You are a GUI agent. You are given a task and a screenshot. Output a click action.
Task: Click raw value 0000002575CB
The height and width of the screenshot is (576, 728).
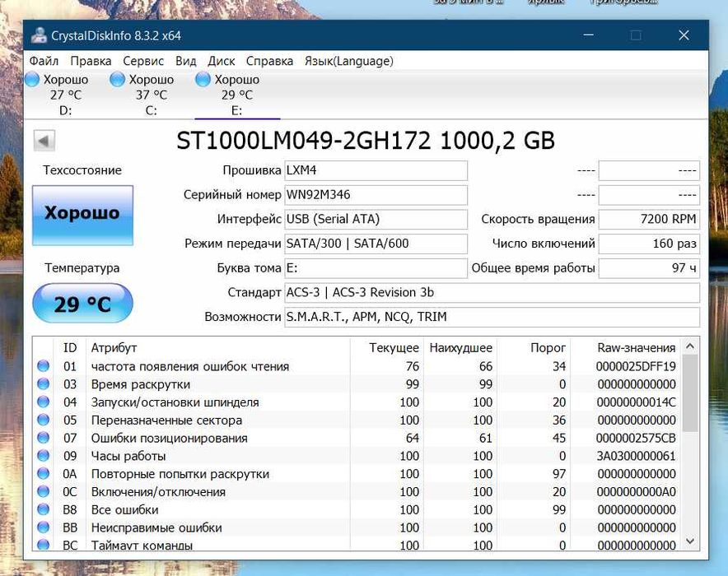pos(636,439)
